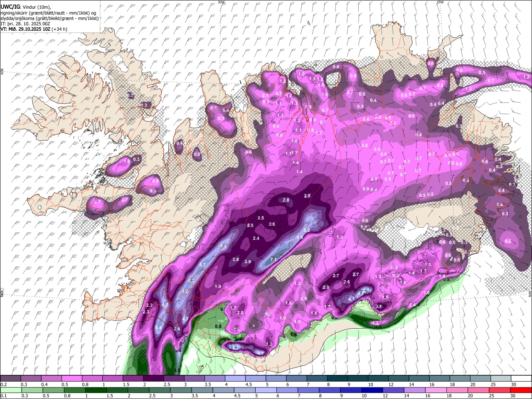Select lower legend swatch between 0.1 and 0.3
The image size is (532, 399).
pos(11,390)
